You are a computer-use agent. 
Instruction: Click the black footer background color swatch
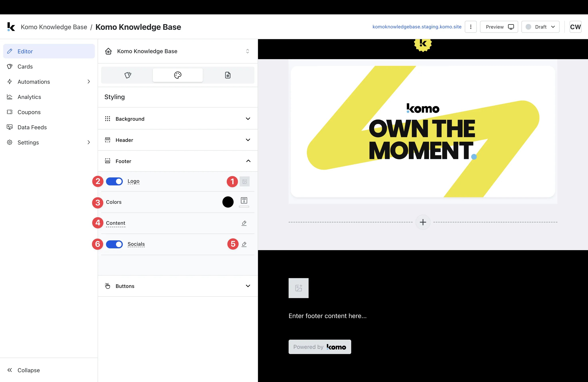(228, 202)
